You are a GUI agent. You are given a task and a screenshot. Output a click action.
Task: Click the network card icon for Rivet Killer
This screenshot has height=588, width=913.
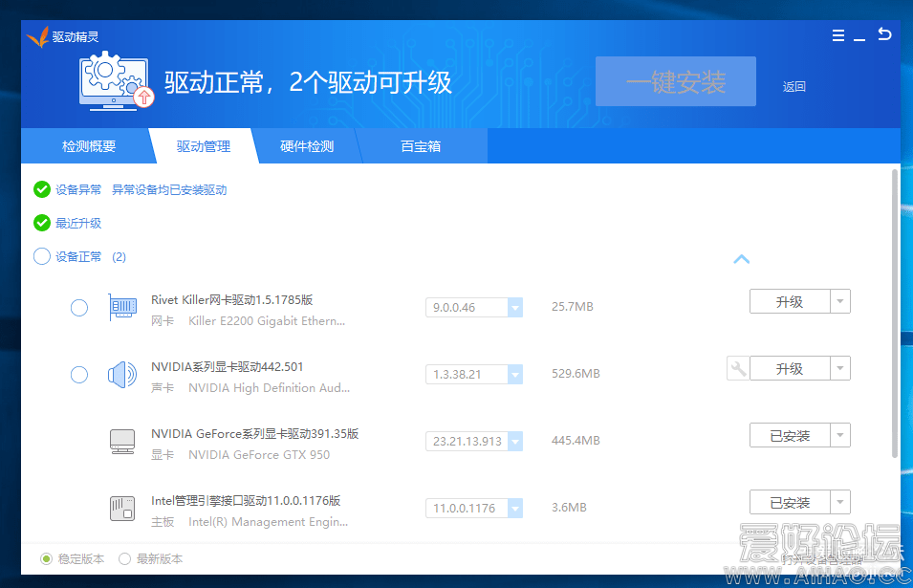[122, 307]
